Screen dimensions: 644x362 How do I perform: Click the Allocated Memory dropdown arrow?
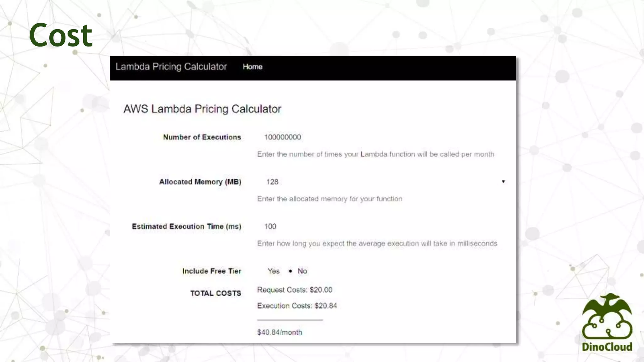[x=503, y=182]
